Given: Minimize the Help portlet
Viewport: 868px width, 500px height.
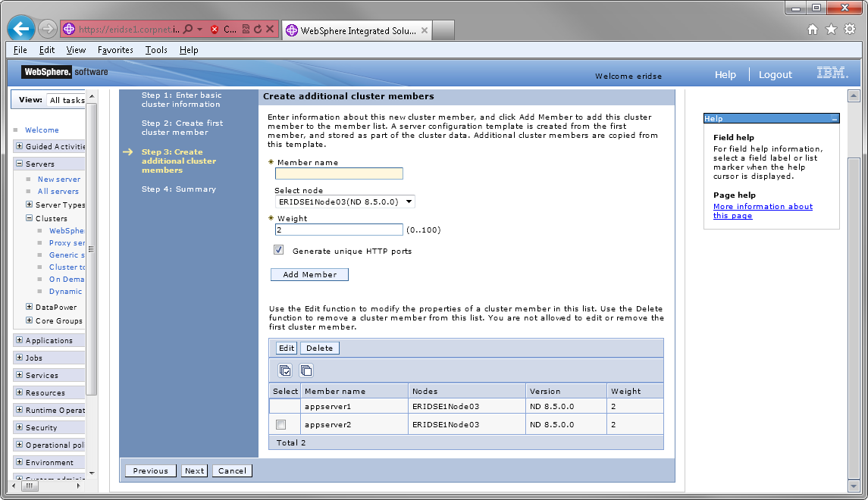Looking at the screenshot, I should 834,119.
